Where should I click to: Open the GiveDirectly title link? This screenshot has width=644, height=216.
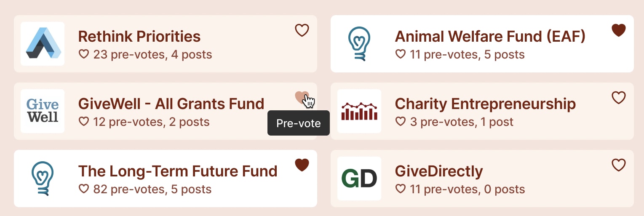tap(439, 171)
